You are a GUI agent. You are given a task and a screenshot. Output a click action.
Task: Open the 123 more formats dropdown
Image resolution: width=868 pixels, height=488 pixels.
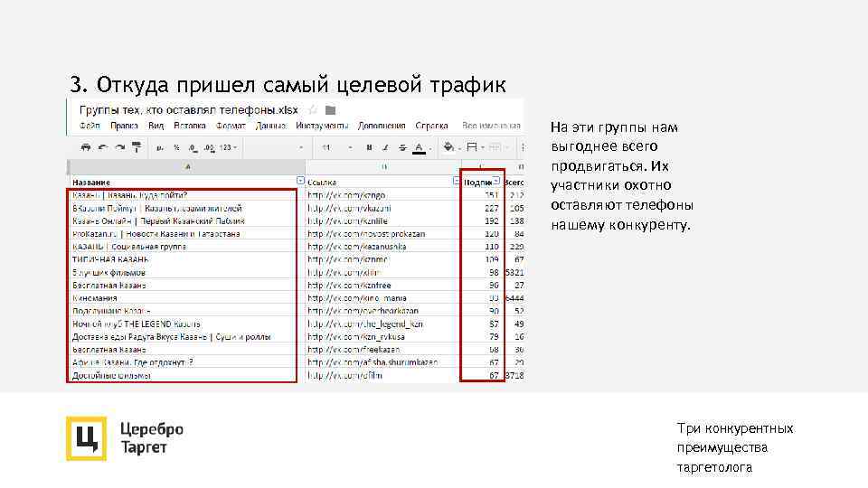click(x=228, y=147)
